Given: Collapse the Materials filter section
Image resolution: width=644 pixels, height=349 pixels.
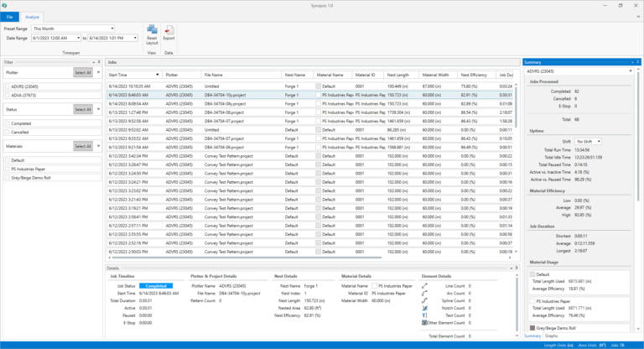Looking at the screenshot, I should (x=99, y=146).
